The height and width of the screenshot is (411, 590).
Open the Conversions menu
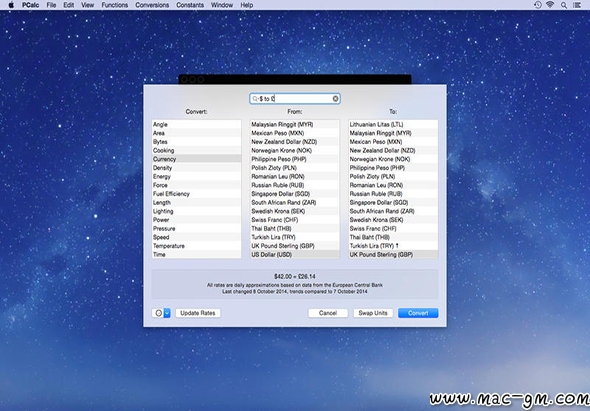click(x=152, y=5)
